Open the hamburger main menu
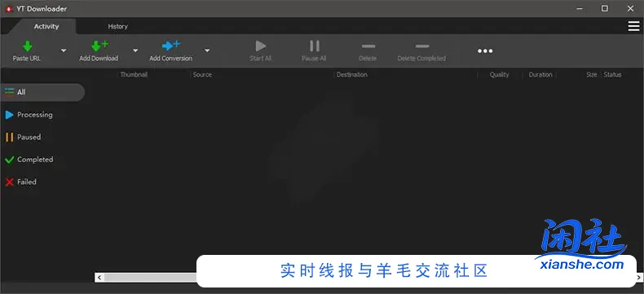Screen dimensions: 644x294 [633, 26]
